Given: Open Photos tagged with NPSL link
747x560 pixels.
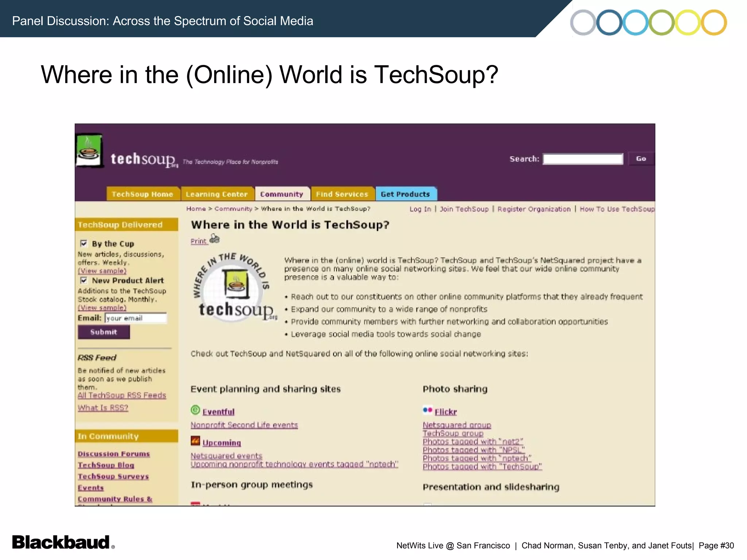Looking at the screenshot, I should [x=474, y=450].
